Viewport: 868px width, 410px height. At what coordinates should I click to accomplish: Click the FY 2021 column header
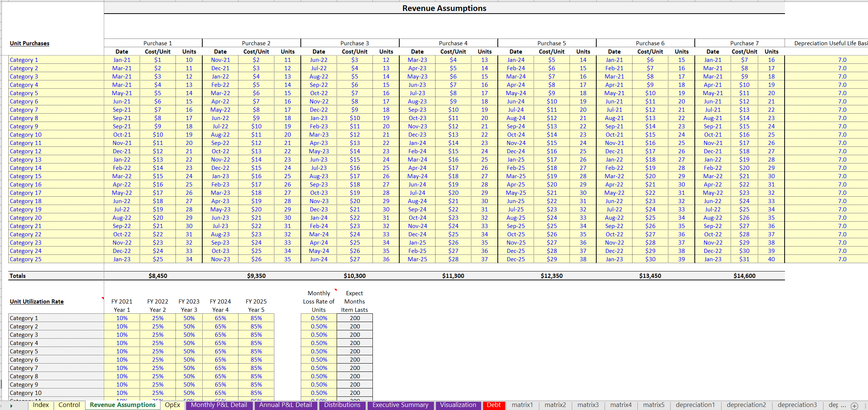[122, 302]
